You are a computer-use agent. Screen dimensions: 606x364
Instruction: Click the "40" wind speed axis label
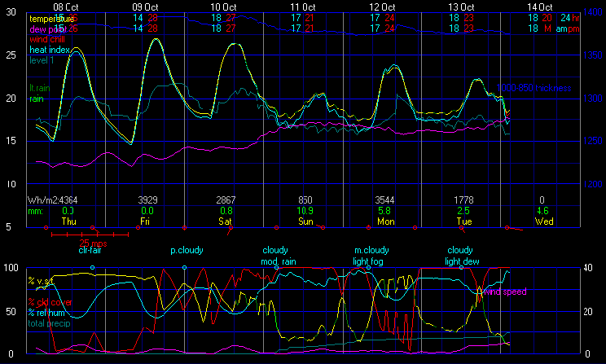(587, 268)
